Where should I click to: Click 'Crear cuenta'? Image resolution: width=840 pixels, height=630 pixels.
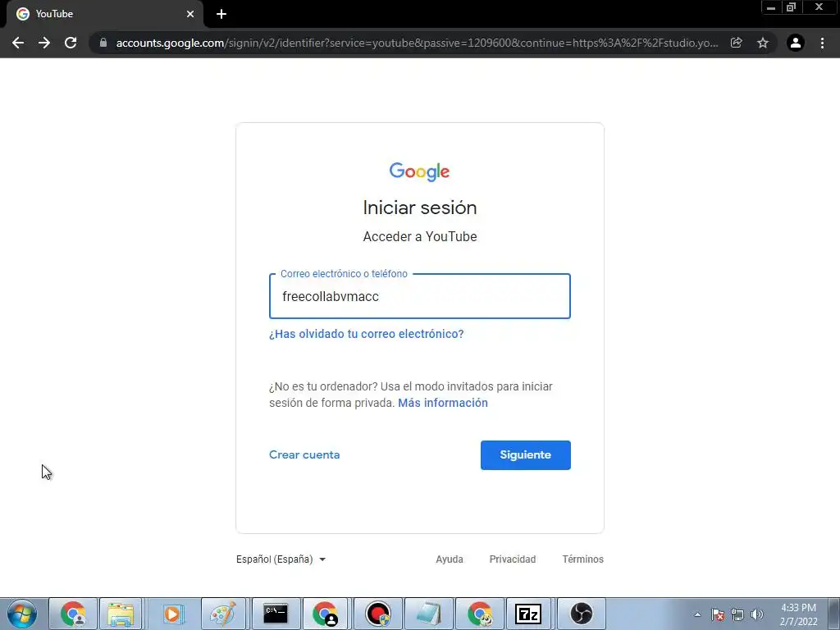(x=304, y=454)
